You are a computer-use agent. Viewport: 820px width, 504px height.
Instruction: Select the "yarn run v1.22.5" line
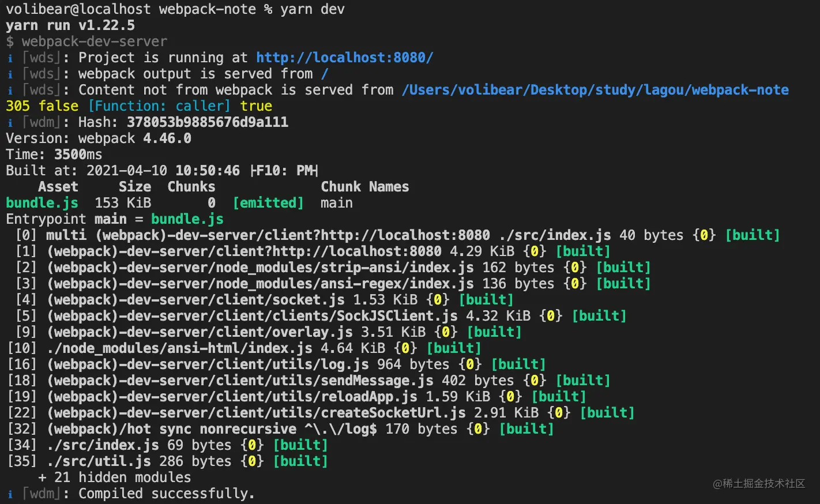click(x=70, y=25)
